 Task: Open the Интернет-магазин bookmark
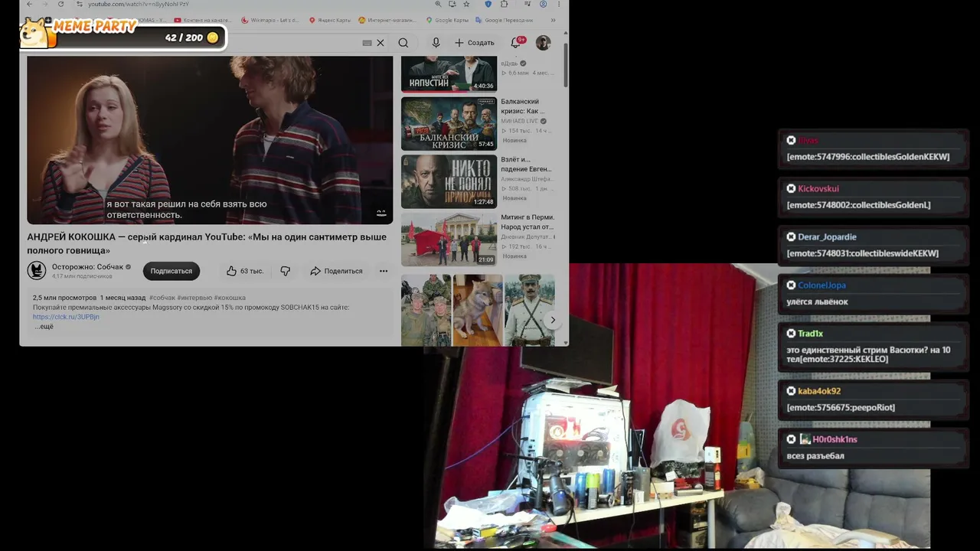pos(387,20)
